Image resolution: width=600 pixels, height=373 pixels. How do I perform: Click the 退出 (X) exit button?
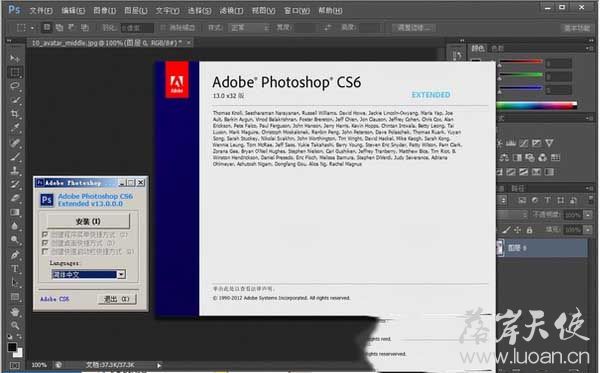117,299
